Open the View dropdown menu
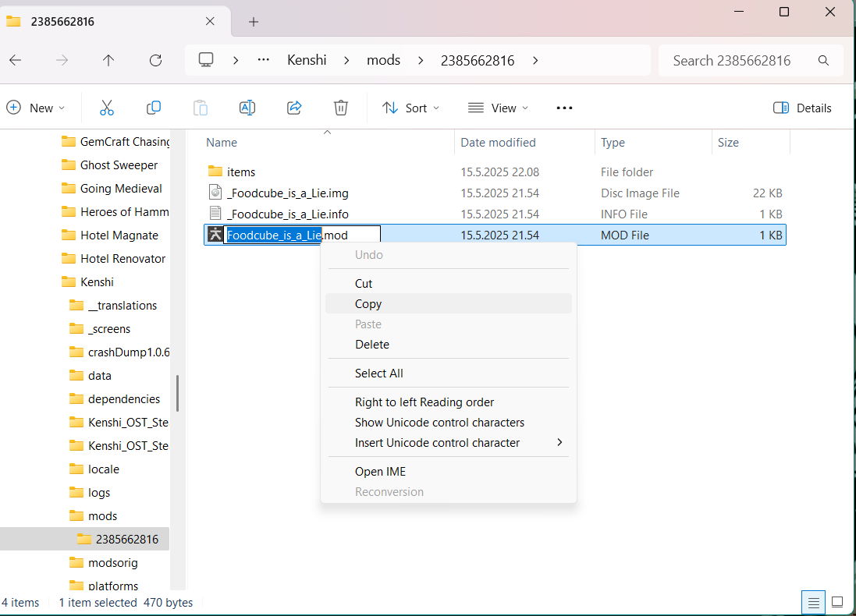856x616 pixels. 498,108
